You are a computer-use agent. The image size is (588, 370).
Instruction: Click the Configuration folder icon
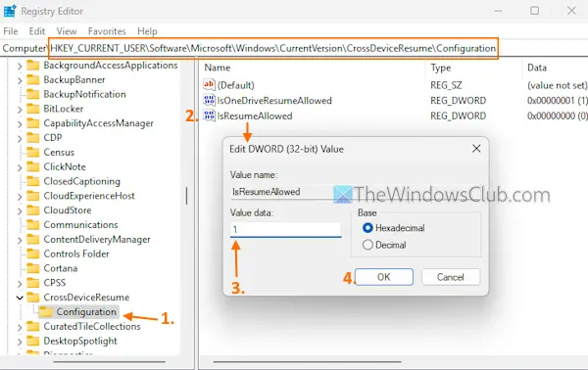click(46, 312)
